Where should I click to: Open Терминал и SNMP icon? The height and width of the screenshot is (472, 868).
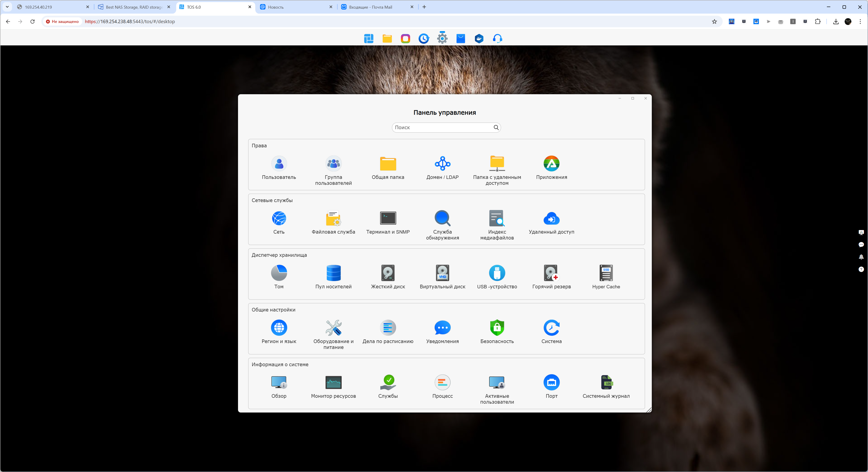tap(388, 218)
